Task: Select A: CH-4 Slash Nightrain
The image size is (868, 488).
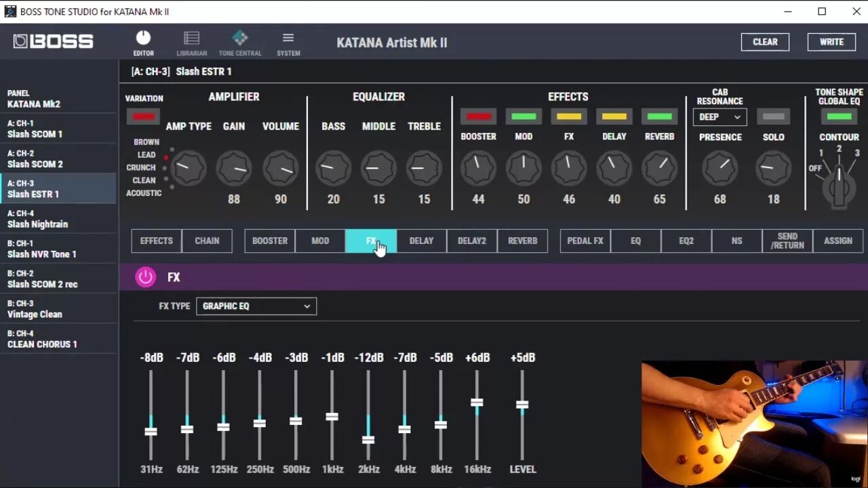Action: pos(58,218)
